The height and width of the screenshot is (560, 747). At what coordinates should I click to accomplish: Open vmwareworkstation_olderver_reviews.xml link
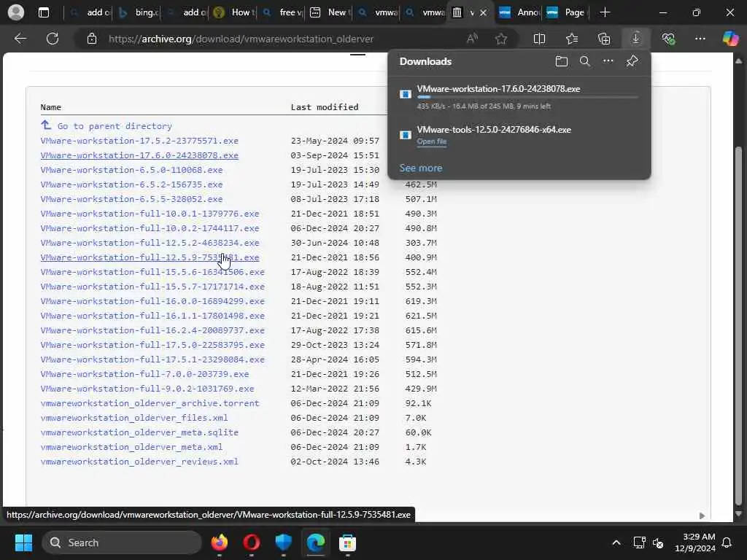(139, 462)
